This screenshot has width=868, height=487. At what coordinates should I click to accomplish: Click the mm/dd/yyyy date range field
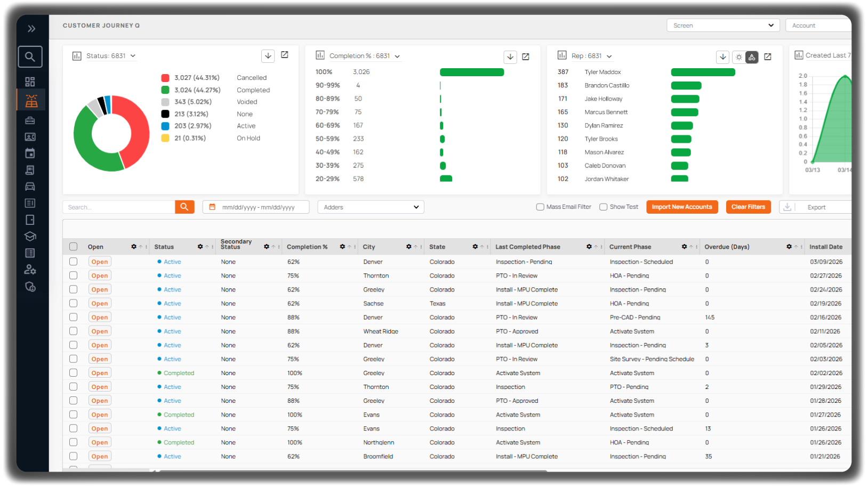point(256,207)
